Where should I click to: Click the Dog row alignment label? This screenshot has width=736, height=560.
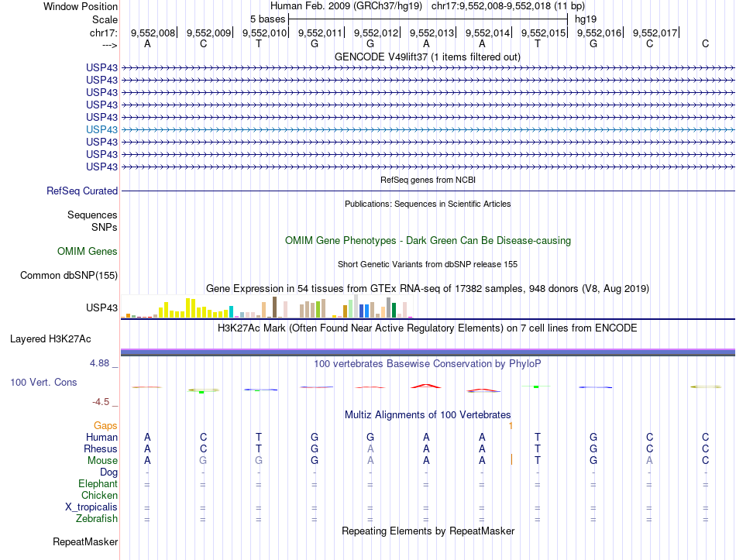click(x=109, y=472)
